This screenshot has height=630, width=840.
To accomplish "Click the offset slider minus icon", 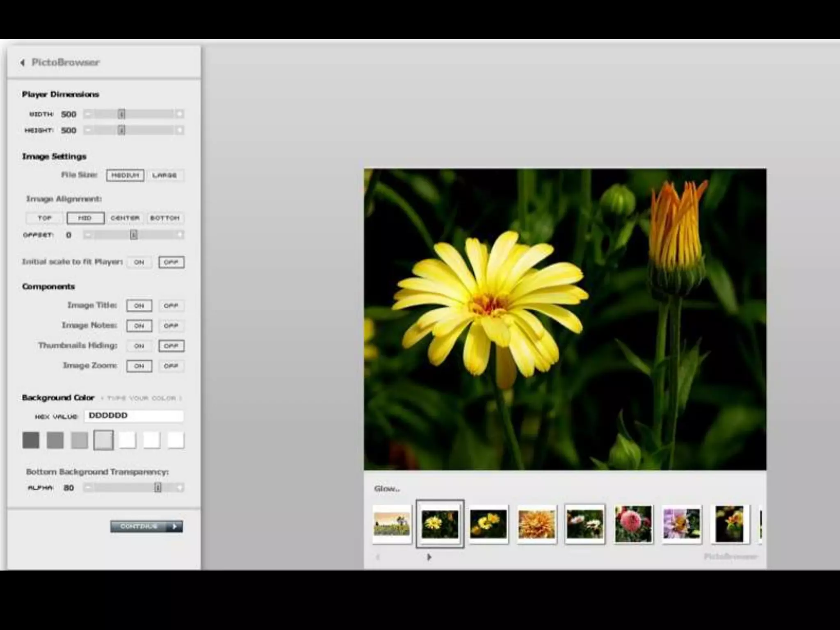I will point(88,235).
